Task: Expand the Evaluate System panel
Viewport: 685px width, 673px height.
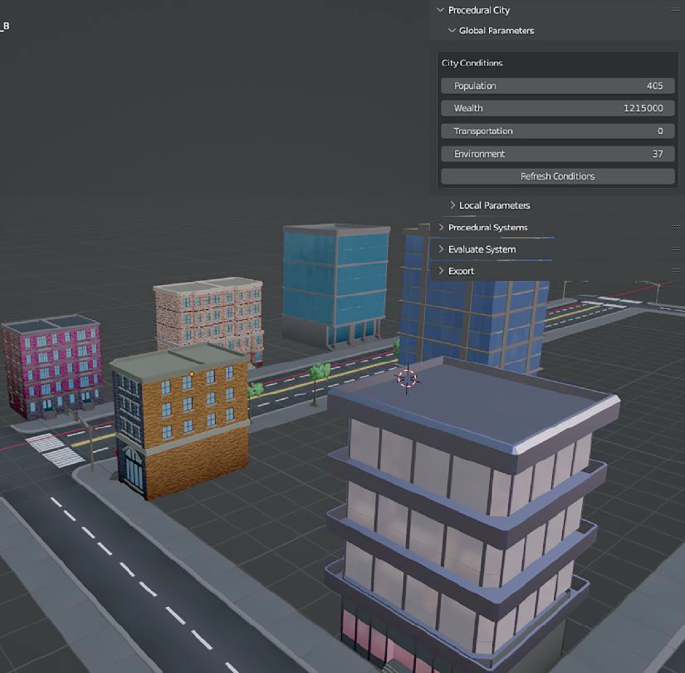Action: [x=441, y=249]
